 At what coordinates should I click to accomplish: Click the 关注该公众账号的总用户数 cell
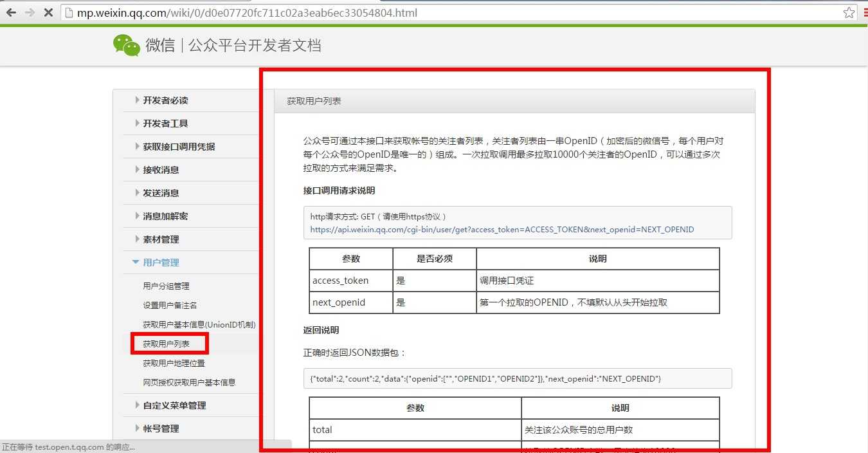[620, 430]
